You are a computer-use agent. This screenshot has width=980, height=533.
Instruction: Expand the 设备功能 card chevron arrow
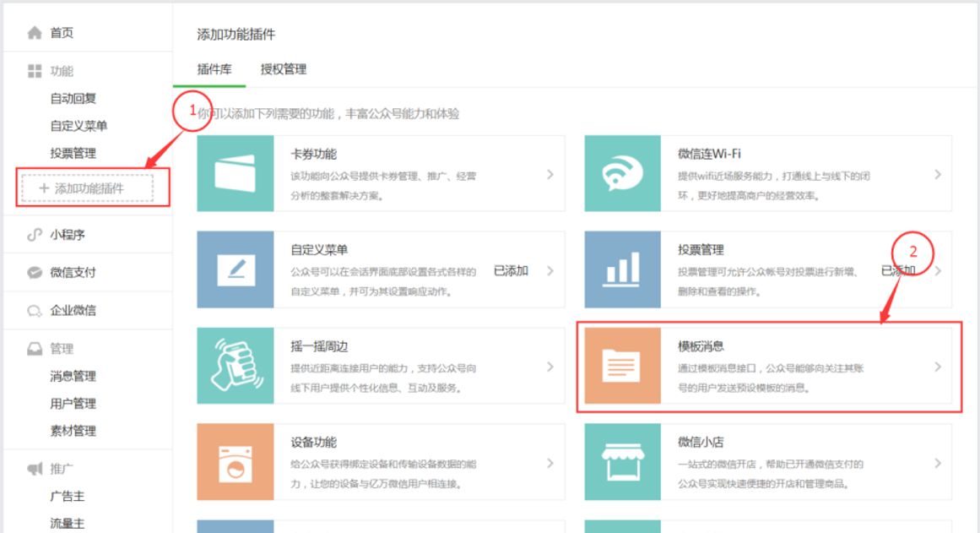click(550, 463)
